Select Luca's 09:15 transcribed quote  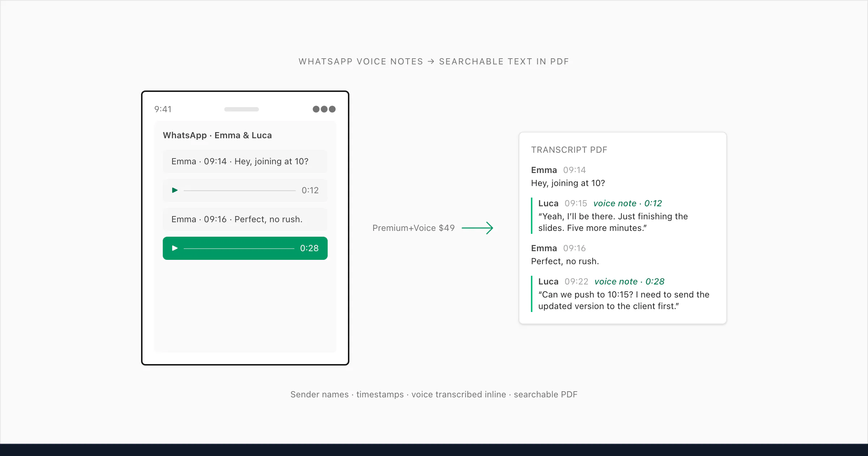tap(613, 222)
